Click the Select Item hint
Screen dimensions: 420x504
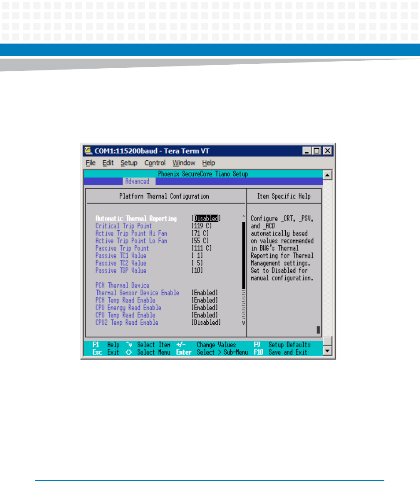[x=154, y=345]
